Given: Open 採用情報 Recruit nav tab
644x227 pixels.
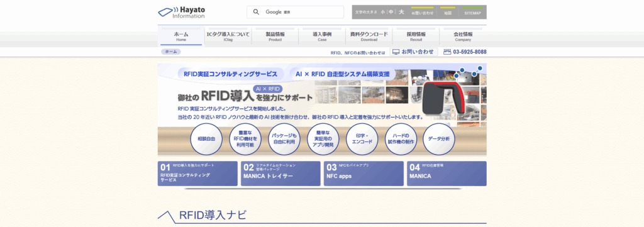Looking at the screenshot, I should click(416, 36).
